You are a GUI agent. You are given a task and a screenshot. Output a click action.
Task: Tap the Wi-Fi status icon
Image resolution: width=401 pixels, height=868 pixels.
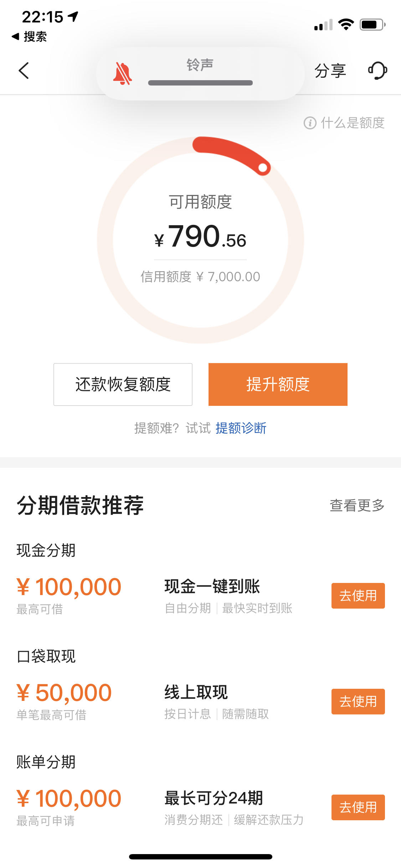(x=346, y=24)
